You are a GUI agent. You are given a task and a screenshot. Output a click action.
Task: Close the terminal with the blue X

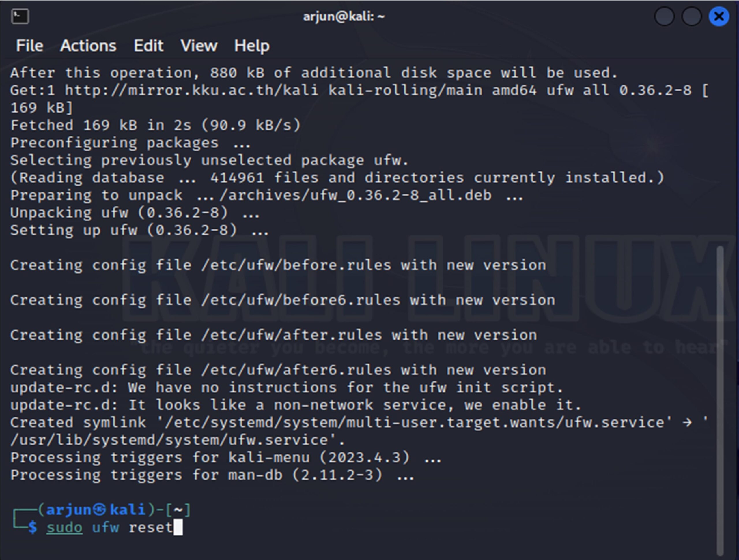(719, 16)
